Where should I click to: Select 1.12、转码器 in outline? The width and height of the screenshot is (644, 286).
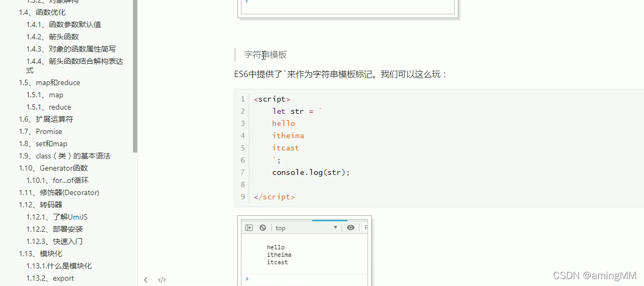41,205
